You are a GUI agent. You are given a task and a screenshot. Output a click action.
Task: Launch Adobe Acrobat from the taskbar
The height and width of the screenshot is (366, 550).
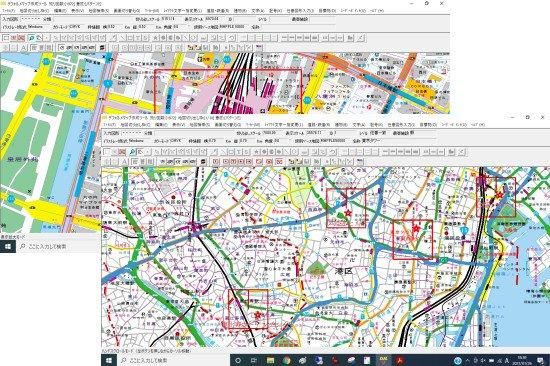400,360
